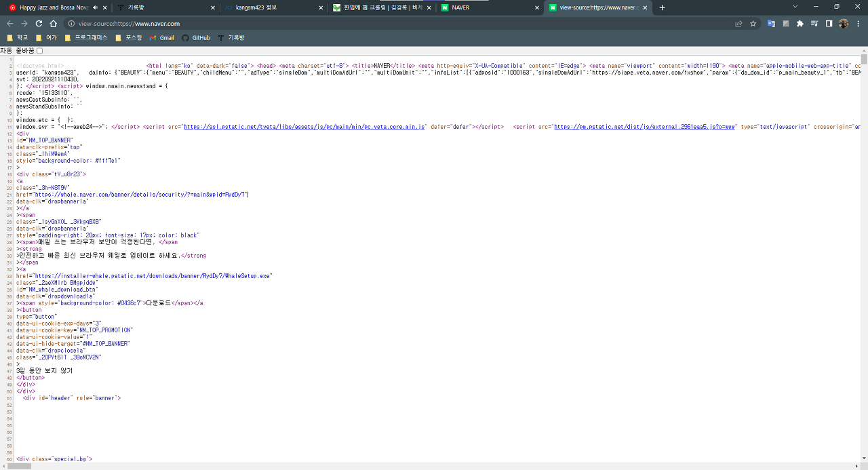Switch to the kangsm423 정보 tab
The width and height of the screenshot is (868, 470).
pyautogui.click(x=273, y=7)
